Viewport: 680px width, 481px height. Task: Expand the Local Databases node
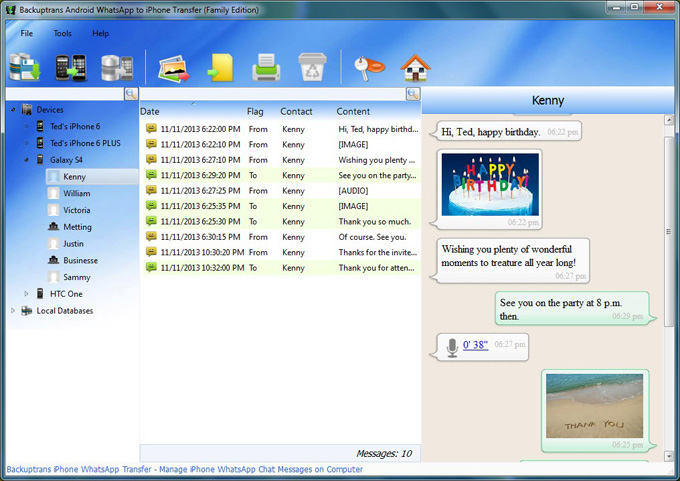tap(13, 311)
